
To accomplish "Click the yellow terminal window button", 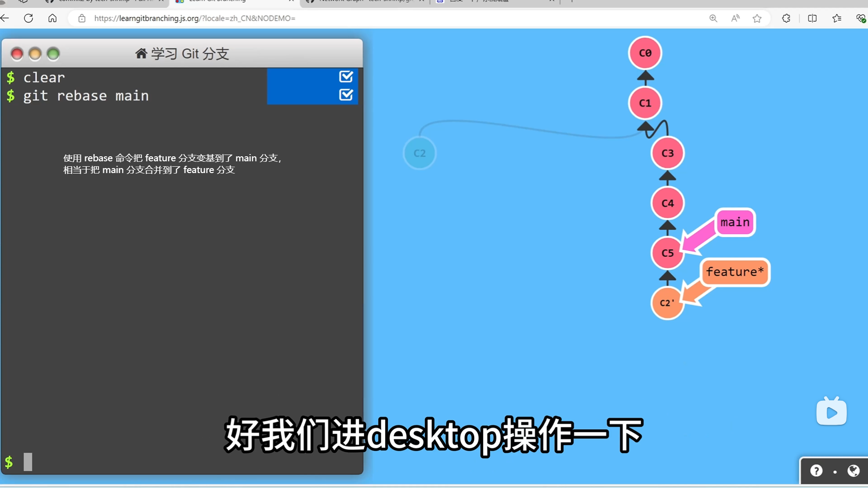I will (35, 54).
